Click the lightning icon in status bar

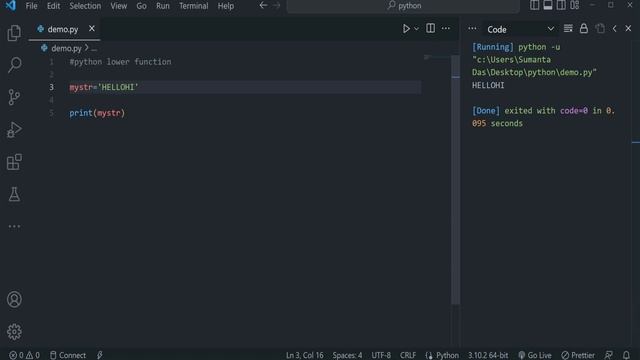tap(100, 355)
